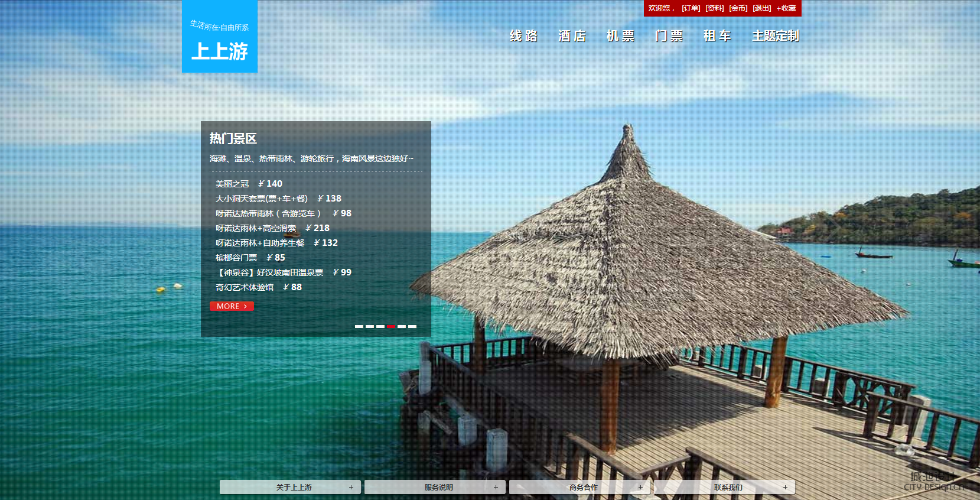Open the 线路 navigation menu
Screen dimensions: 980x500
(x=523, y=36)
